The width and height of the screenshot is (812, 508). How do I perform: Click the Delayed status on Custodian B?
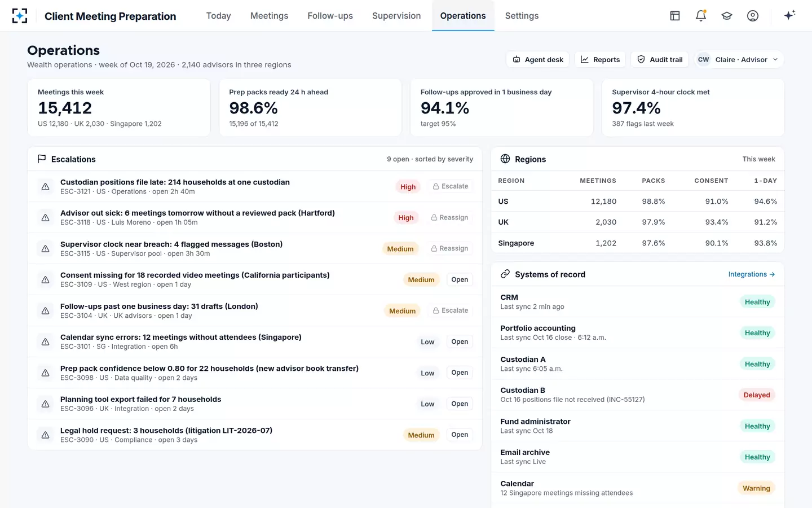tap(757, 395)
